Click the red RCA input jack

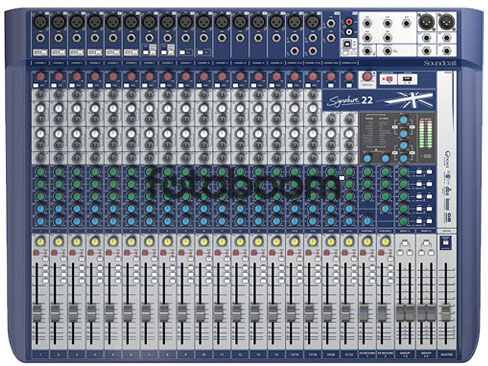(x=349, y=23)
